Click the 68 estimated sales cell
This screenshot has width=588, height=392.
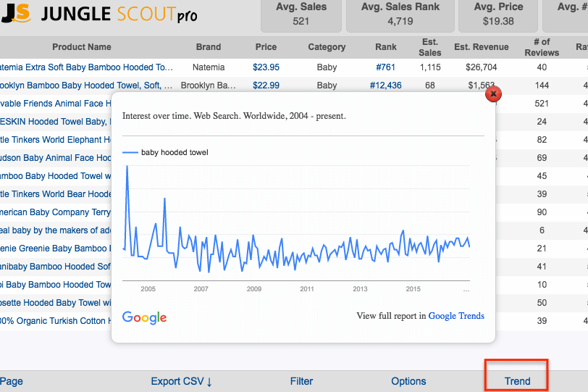(429, 86)
